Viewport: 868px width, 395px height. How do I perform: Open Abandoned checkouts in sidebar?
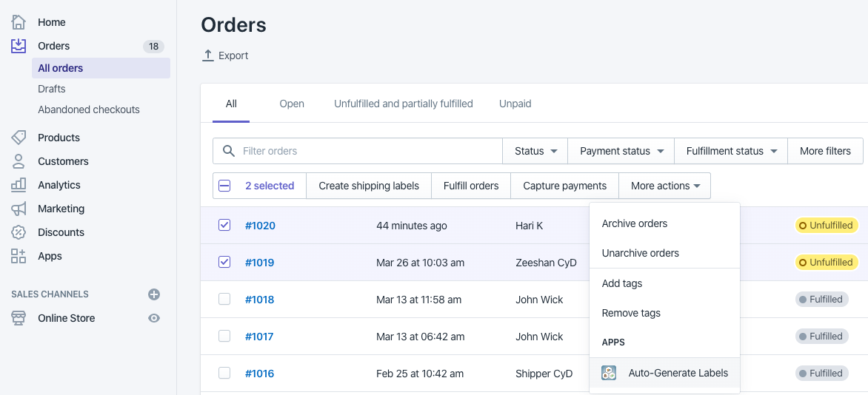coord(89,109)
